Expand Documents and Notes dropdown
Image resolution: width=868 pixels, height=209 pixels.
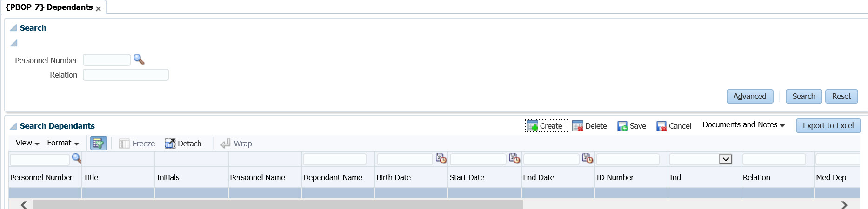click(x=743, y=125)
